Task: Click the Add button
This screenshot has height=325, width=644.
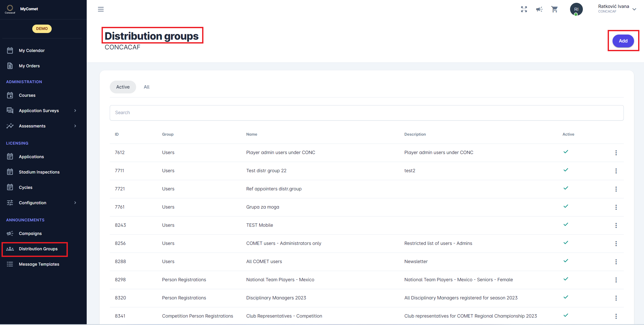Action: click(x=623, y=41)
